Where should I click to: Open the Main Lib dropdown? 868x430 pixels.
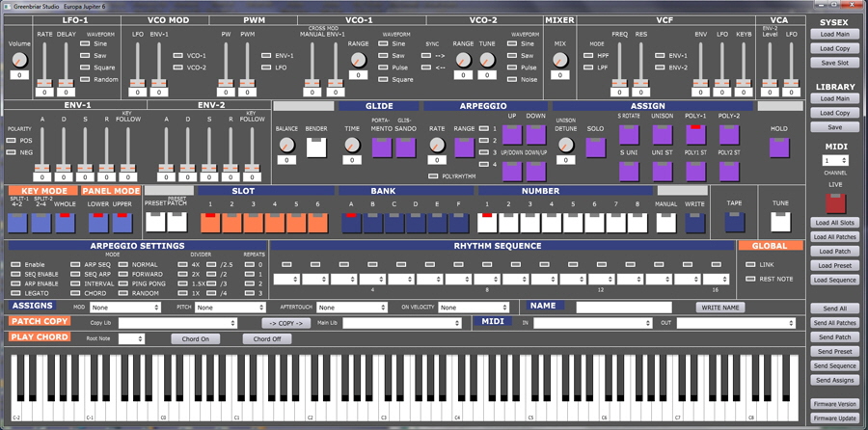pos(402,323)
